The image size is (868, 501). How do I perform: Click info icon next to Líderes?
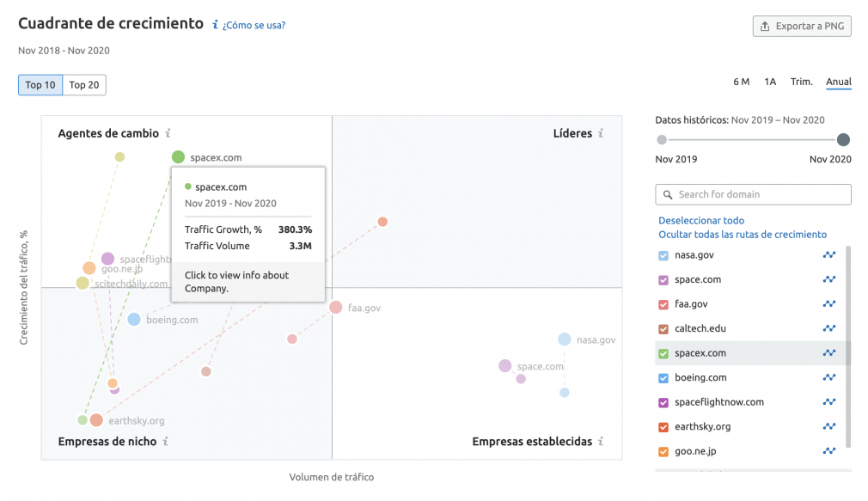[602, 133]
